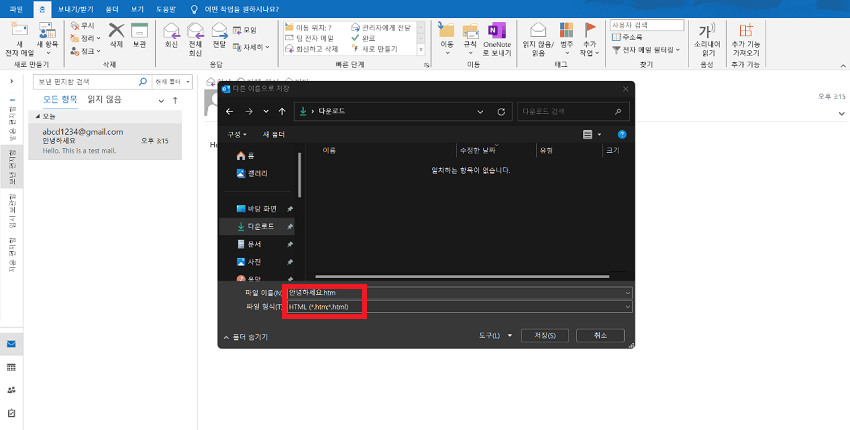
Task: Click the 파일 이름 input field
Action: pos(459,293)
